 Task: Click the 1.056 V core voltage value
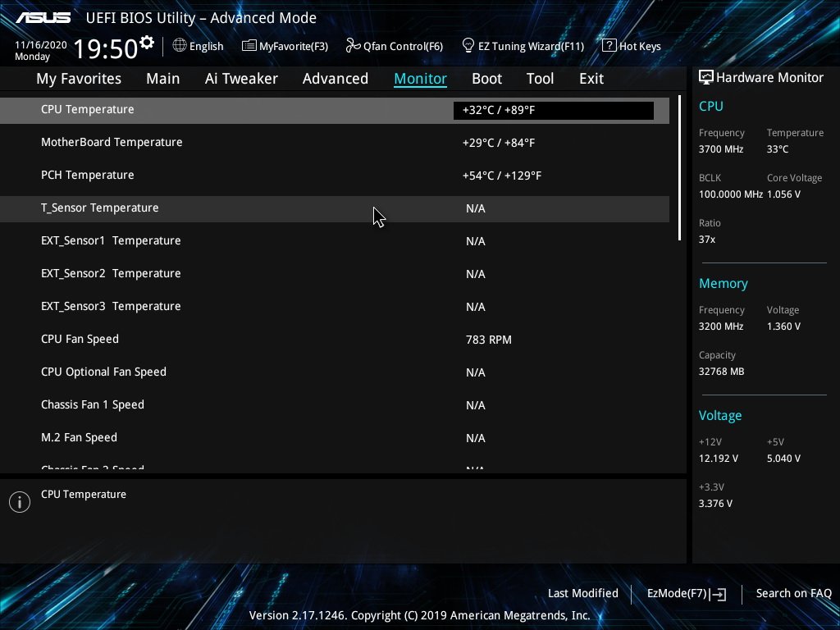point(783,194)
